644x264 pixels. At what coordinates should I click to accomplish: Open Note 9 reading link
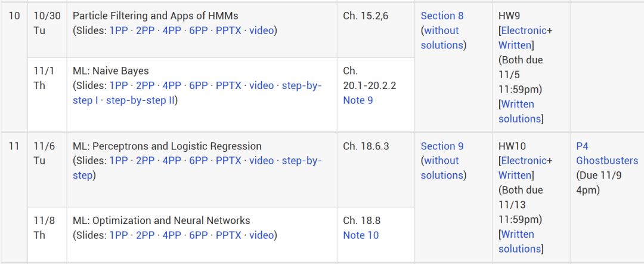(x=358, y=100)
